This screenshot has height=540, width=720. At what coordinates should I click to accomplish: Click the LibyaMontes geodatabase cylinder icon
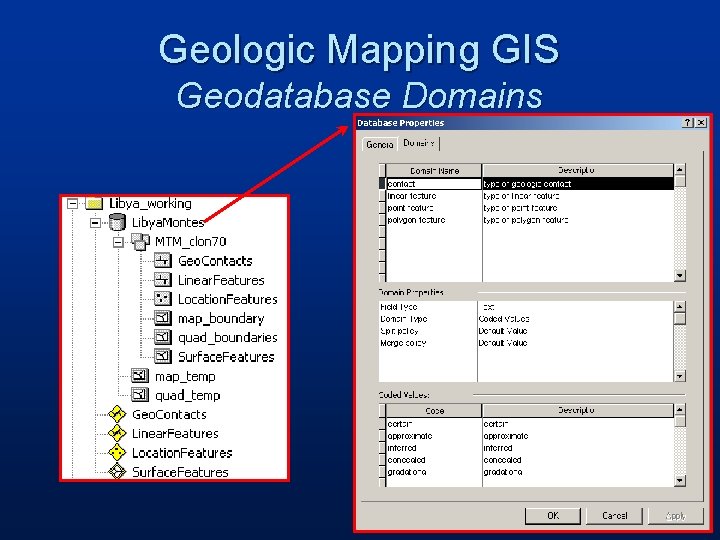coord(117,223)
